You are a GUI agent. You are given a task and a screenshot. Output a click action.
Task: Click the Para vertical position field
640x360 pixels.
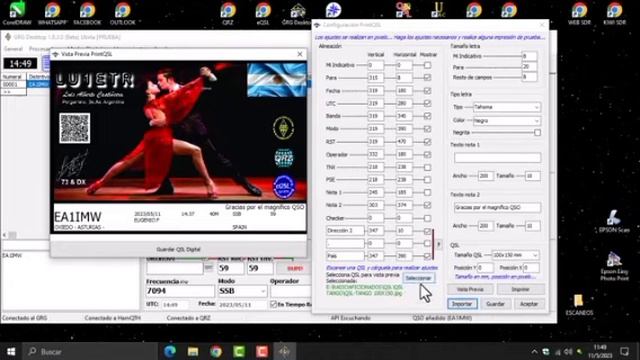pos(376,78)
